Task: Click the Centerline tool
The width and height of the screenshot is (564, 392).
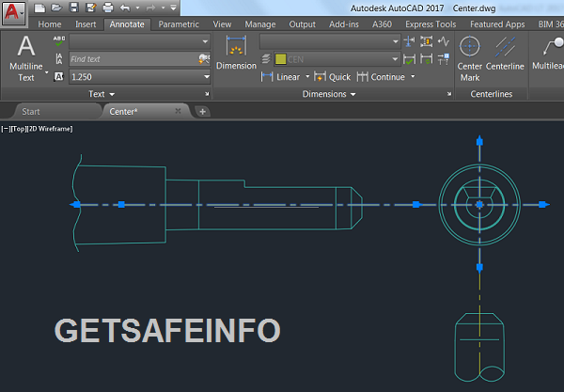Action: click(x=505, y=54)
